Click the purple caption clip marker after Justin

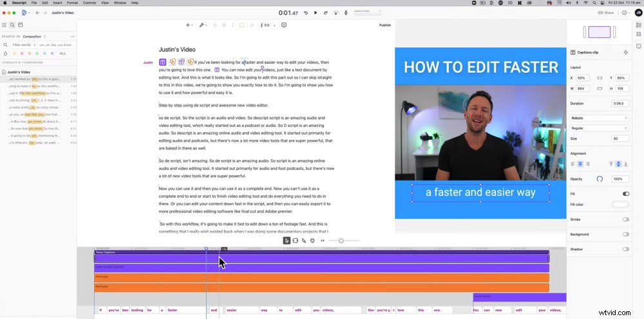point(163,63)
